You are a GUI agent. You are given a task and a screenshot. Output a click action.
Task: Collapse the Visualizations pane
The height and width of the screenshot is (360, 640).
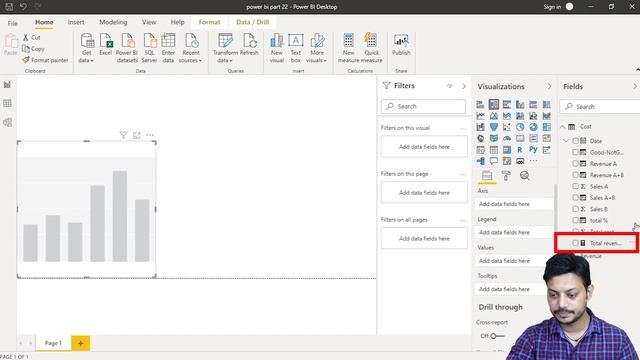(549, 87)
